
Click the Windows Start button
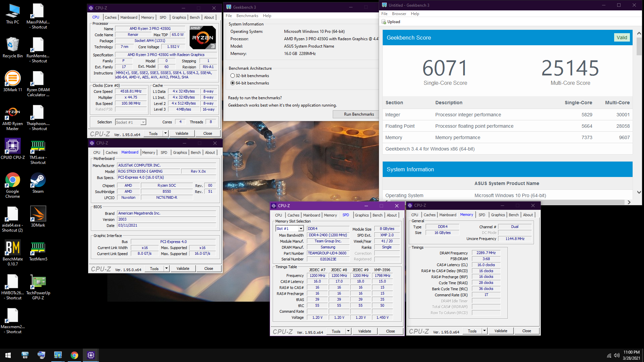point(8,355)
